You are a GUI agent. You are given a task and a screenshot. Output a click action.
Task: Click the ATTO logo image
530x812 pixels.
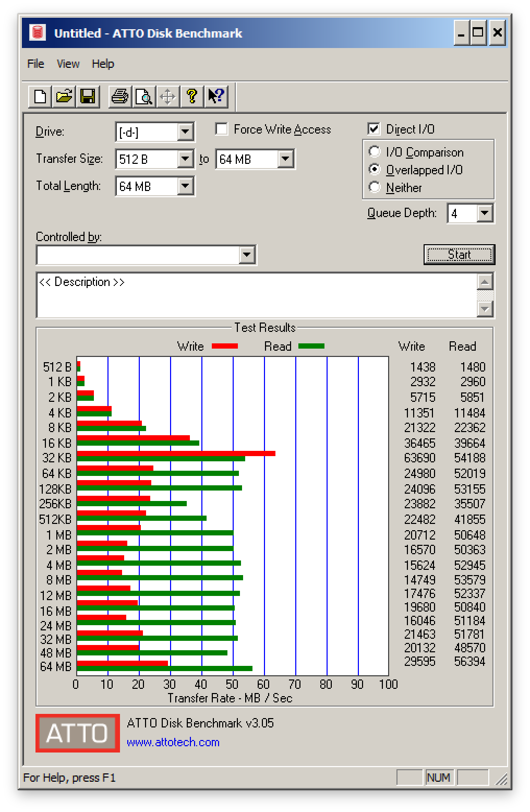(x=78, y=733)
